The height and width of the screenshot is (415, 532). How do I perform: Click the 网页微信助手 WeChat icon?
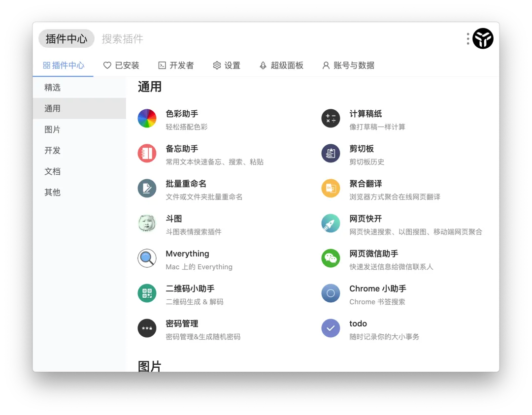[x=331, y=258]
